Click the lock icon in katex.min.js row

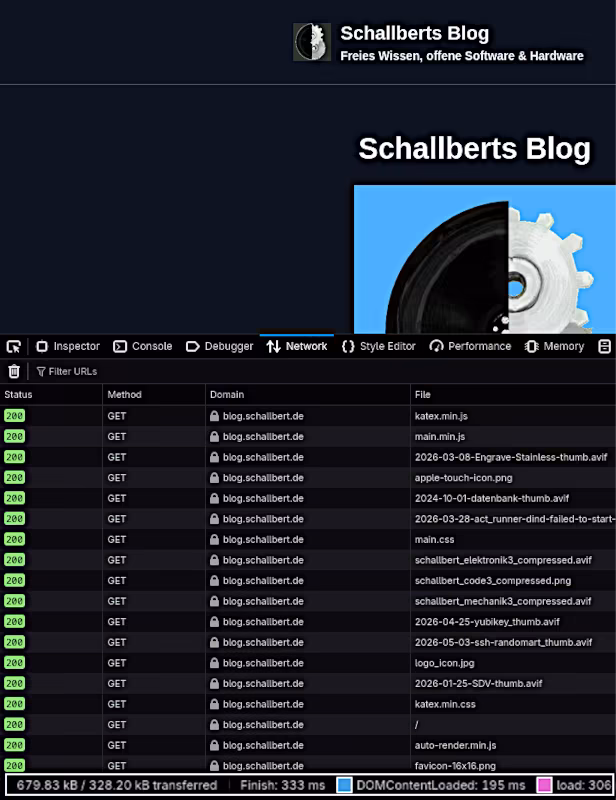(x=214, y=416)
